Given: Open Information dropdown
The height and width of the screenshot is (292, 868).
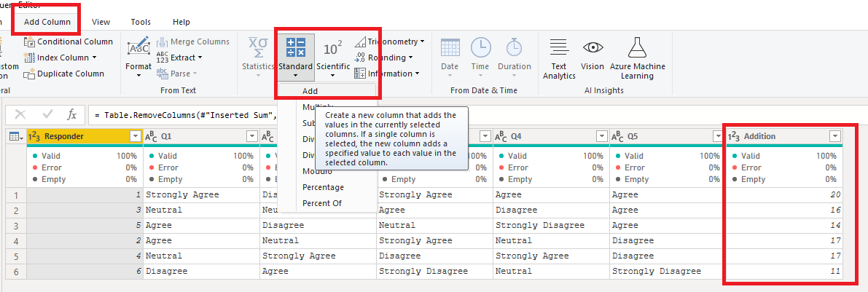Looking at the screenshot, I should 386,74.
